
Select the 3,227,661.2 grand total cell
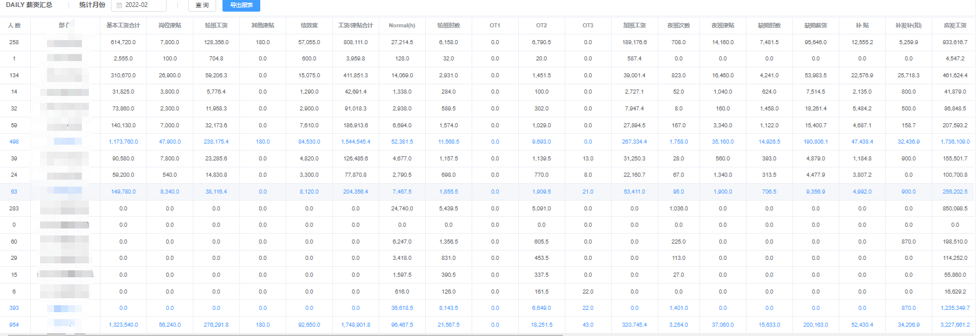(955, 325)
